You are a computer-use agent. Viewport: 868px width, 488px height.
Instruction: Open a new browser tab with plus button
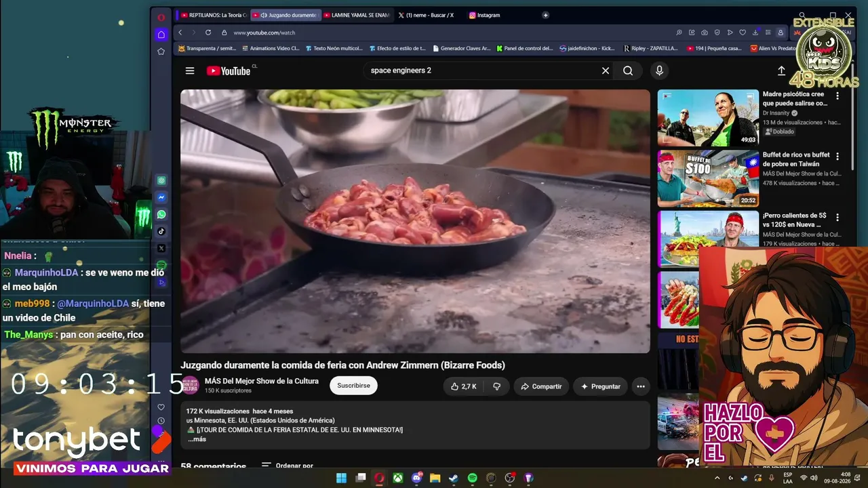[545, 15]
